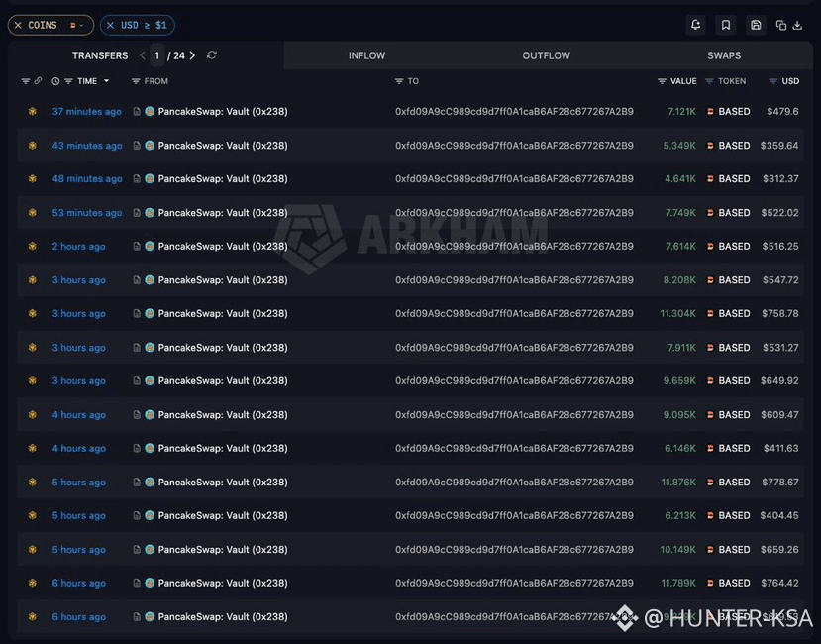This screenshot has width=821, height=644.
Task: Open the TOKEN column filter
Action: point(709,81)
